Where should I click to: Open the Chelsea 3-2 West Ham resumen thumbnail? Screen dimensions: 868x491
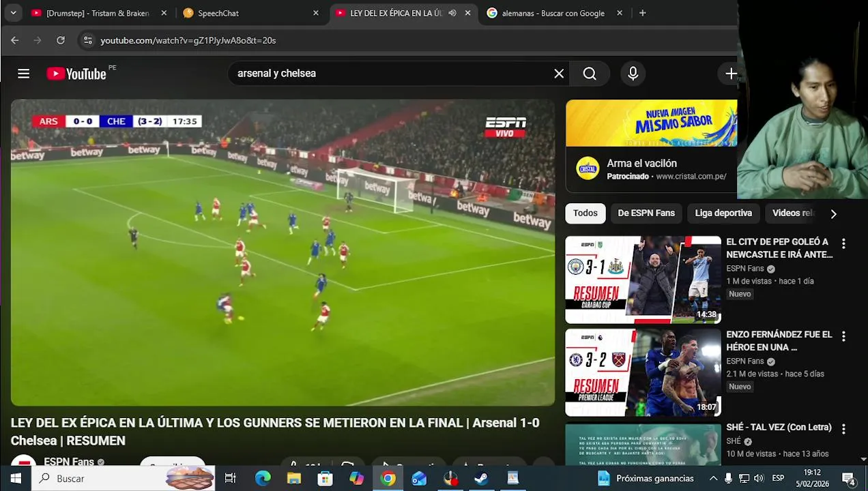click(643, 372)
